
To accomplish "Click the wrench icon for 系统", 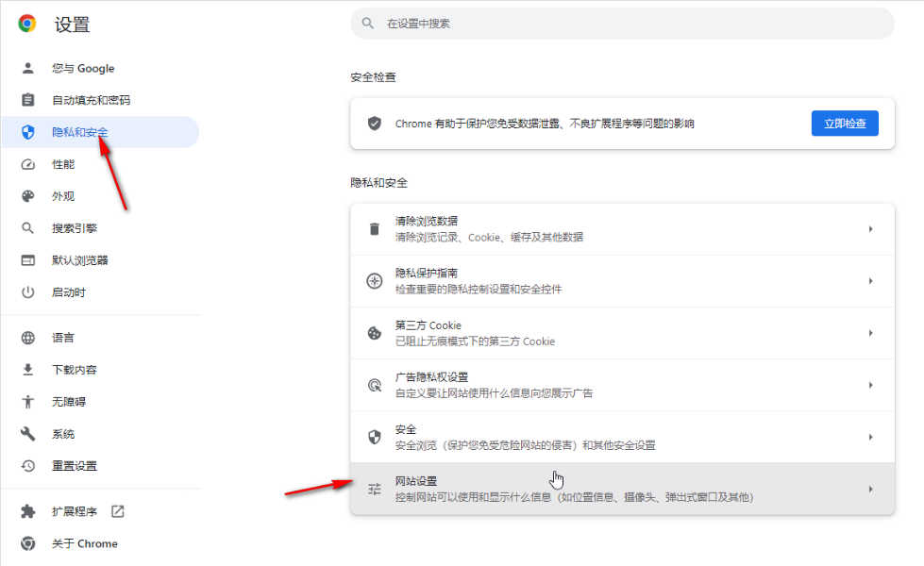I will (27, 434).
